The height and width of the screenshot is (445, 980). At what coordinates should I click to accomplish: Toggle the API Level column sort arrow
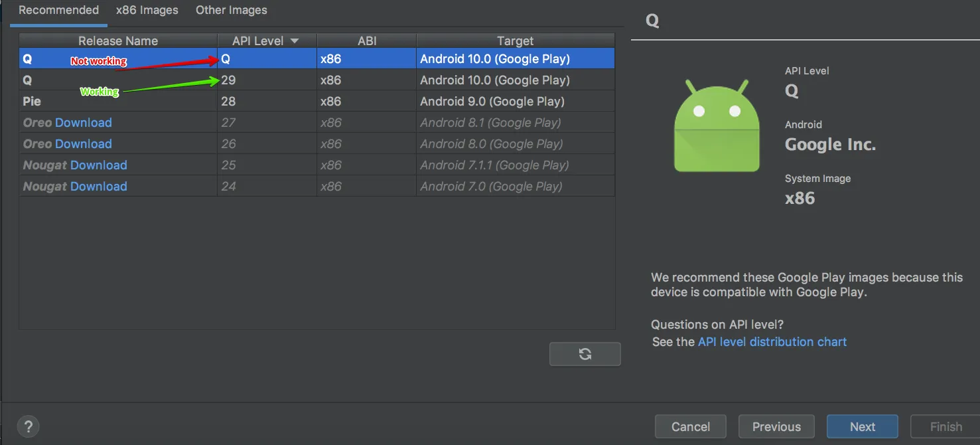[x=295, y=41]
